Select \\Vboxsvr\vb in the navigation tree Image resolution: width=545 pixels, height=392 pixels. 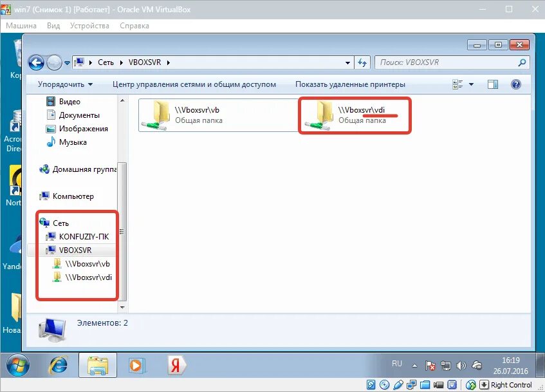tap(81, 264)
